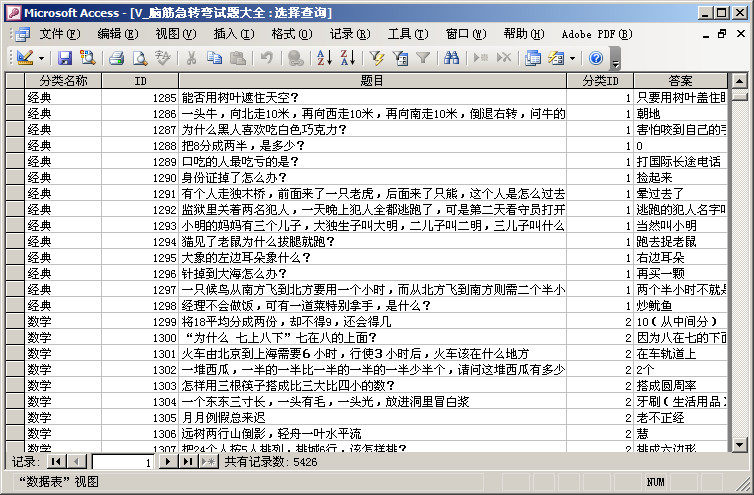Open the 格式(O) menu
Screen dimensions: 754x495
pyautogui.click(x=291, y=34)
